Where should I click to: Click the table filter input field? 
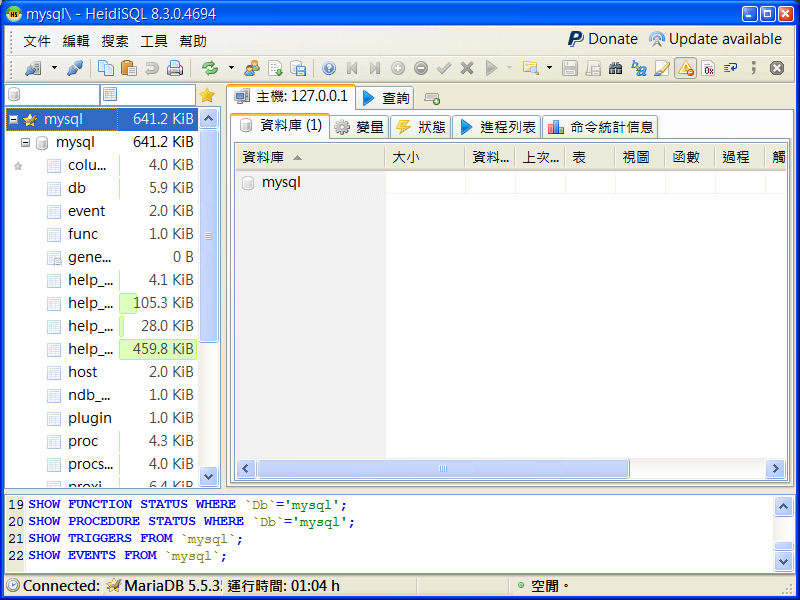point(148,95)
